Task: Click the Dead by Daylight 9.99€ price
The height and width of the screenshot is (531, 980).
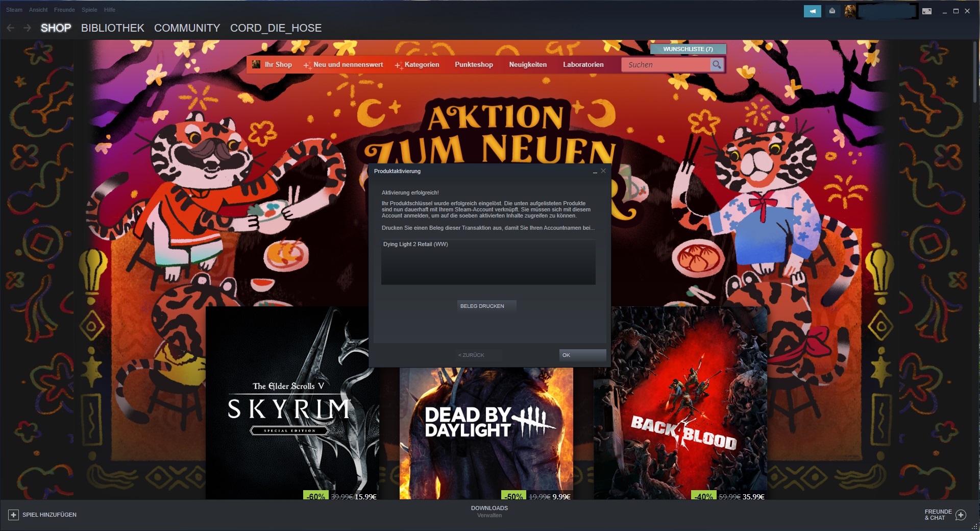Action: [x=561, y=496]
